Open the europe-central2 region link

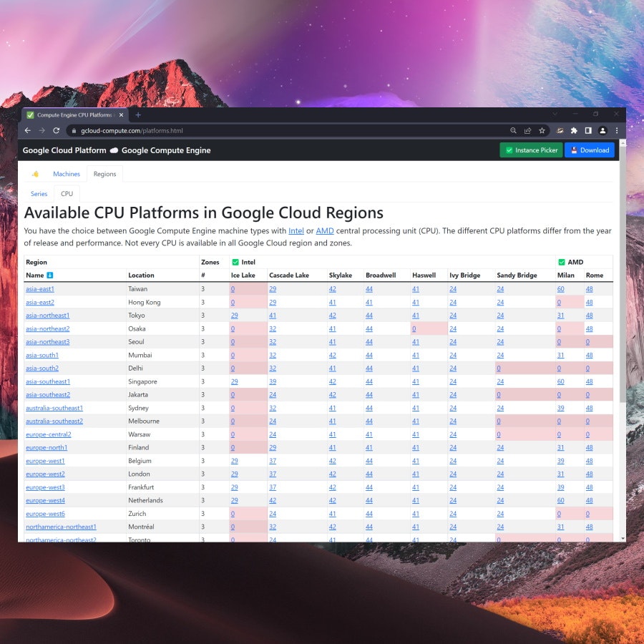49,434
